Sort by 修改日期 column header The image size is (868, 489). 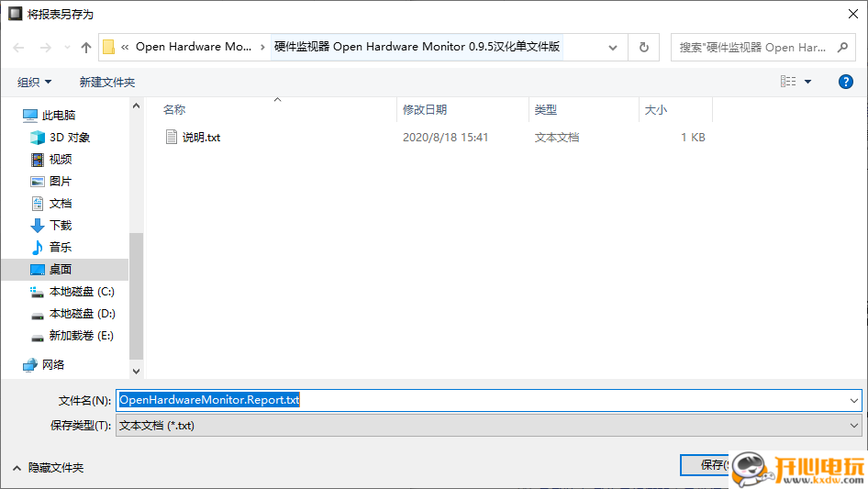pos(425,110)
